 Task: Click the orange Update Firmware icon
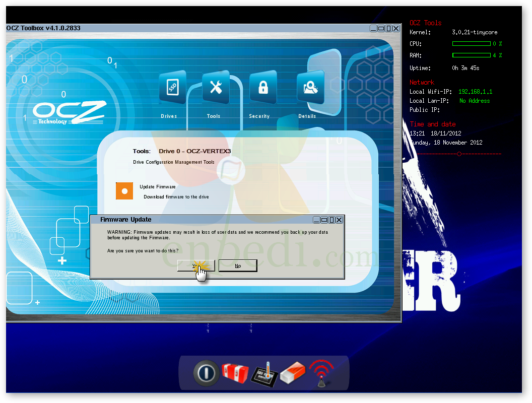pos(124,191)
